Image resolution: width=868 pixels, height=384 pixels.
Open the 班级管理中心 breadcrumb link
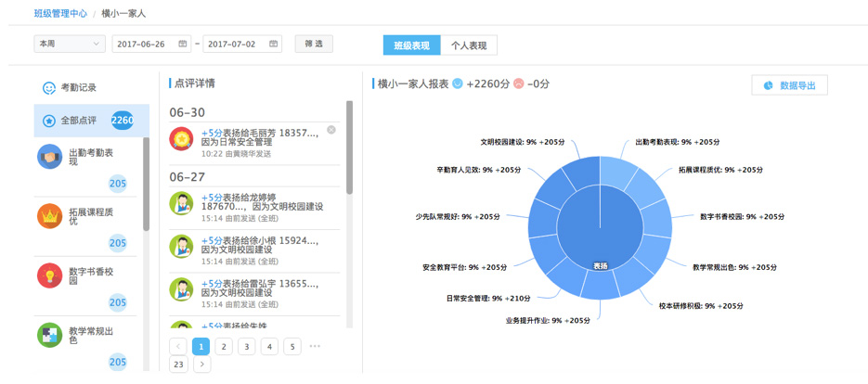(x=60, y=13)
